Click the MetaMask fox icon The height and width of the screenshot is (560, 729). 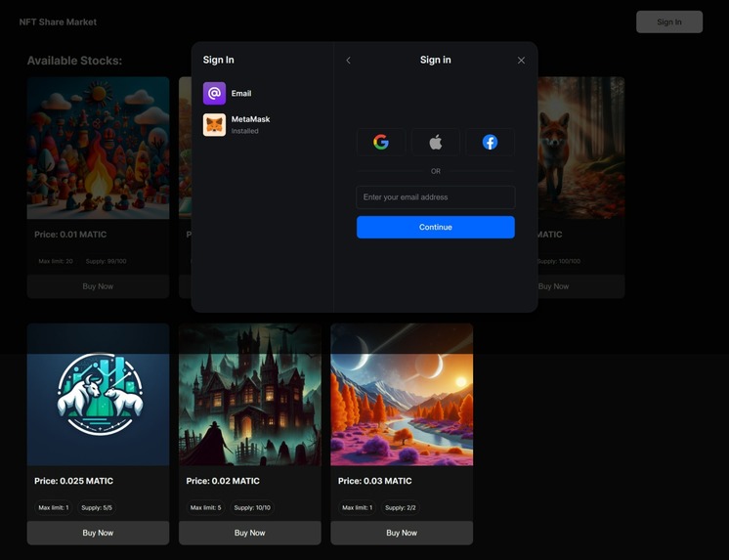pyautogui.click(x=214, y=125)
